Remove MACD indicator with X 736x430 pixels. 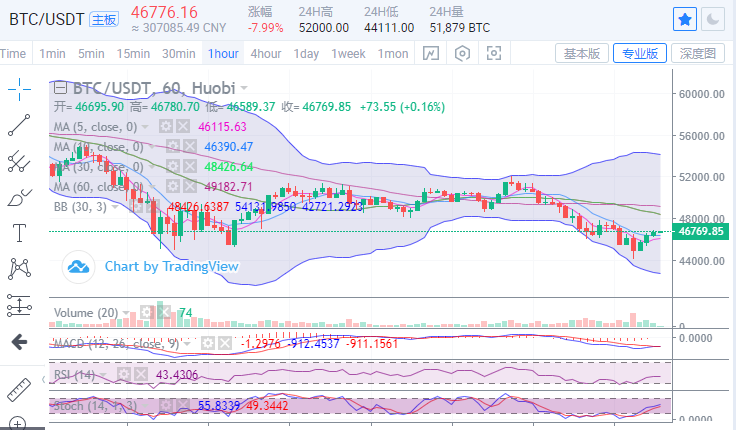(x=225, y=344)
